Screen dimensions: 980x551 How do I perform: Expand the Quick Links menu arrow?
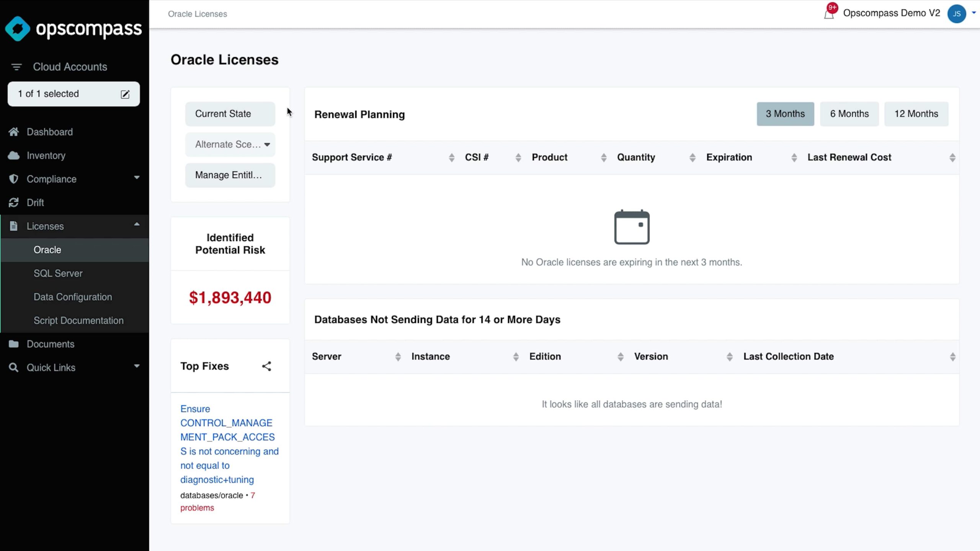tap(137, 366)
